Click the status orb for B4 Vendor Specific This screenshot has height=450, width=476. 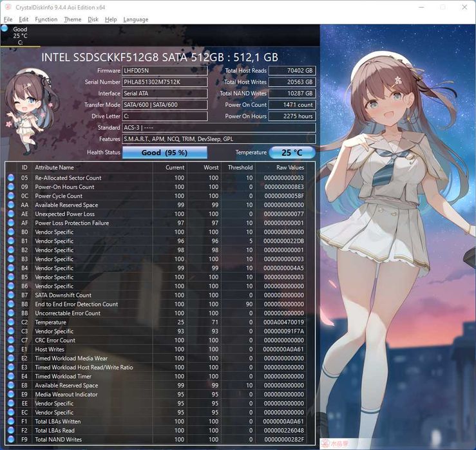pos(11,268)
